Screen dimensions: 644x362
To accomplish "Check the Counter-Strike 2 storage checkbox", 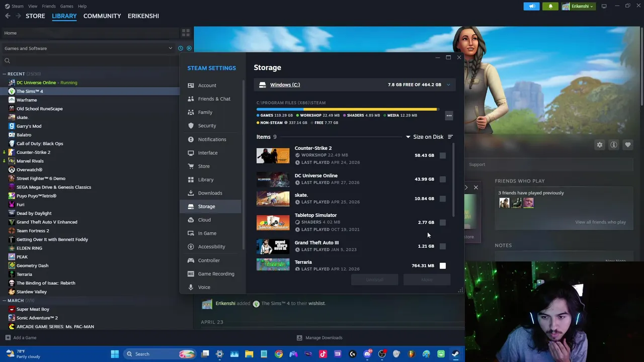I will [443, 156].
